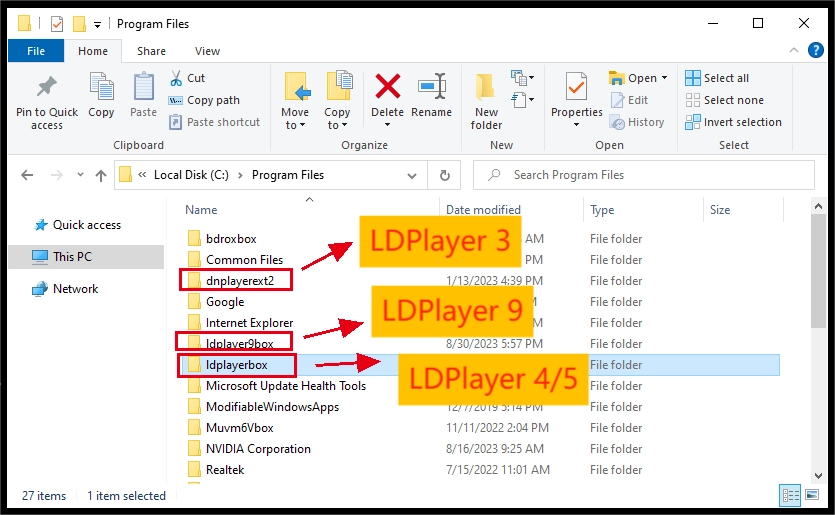This screenshot has height=515, width=835.
Task: Click Search Program Files field
Action: 644,175
